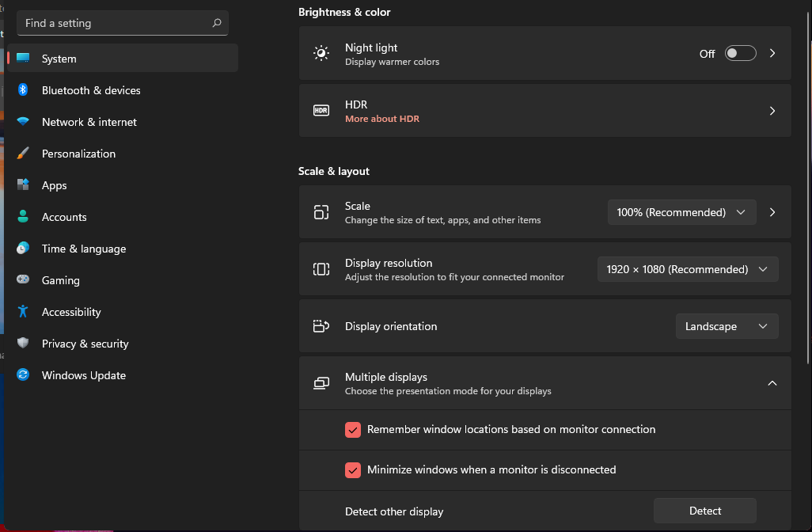Click the Network & internet wifi icon

click(x=23, y=122)
